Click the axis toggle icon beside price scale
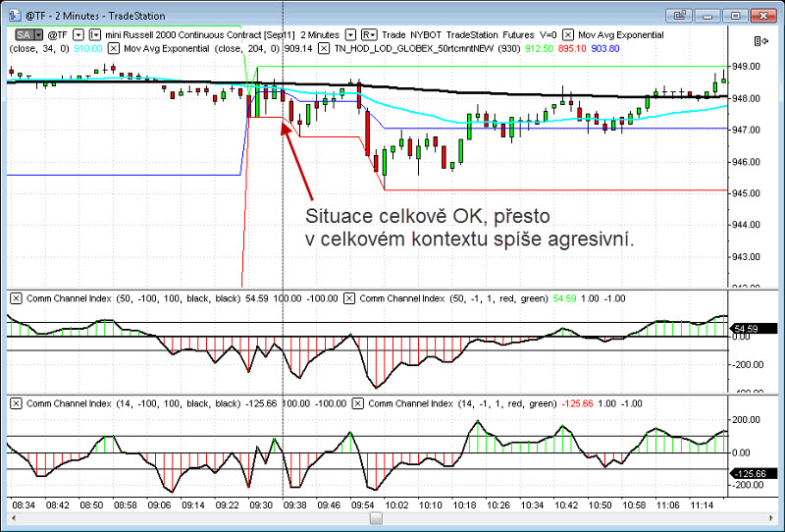 tap(761, 41)
